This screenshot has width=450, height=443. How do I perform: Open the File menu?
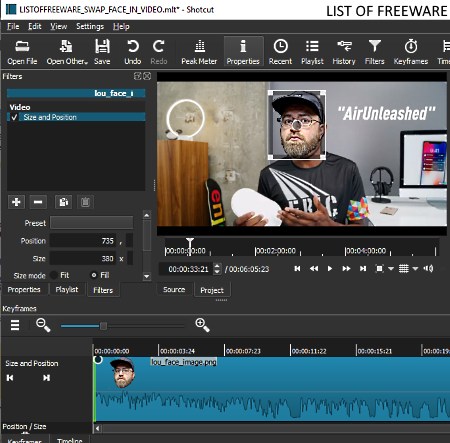(13, 26)
